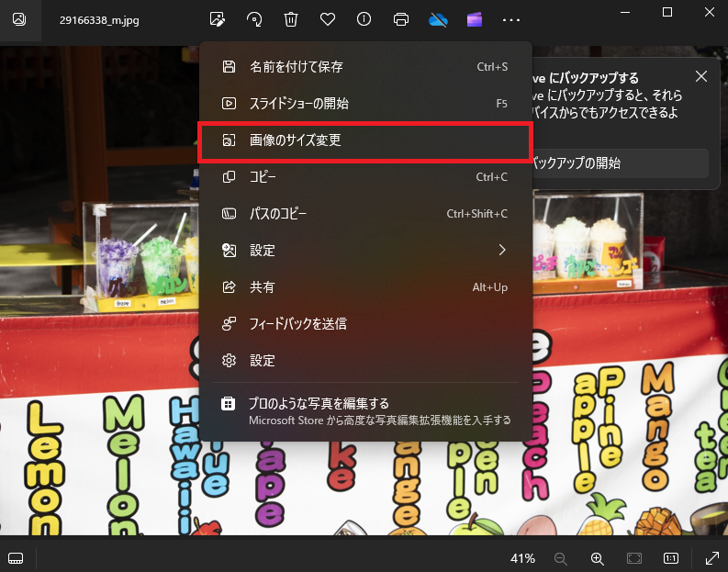Click プロのような写真を編集する store entry

click(365, 411)
